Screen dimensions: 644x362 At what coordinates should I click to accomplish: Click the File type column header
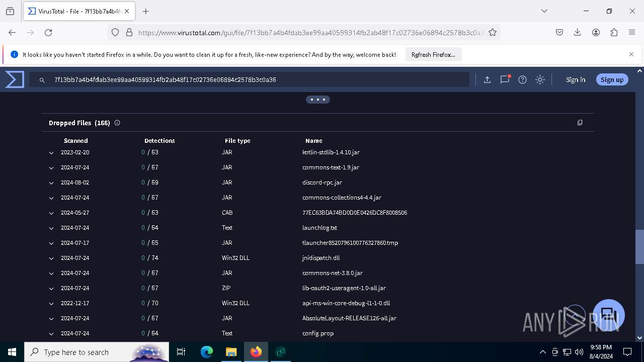[x=237, y=141]
